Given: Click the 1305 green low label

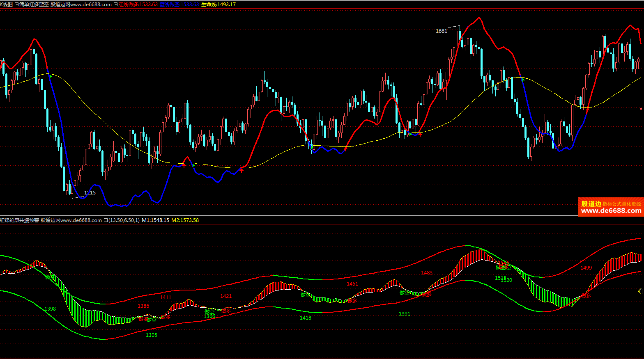Looking at the screenshot, I should 152,335.
